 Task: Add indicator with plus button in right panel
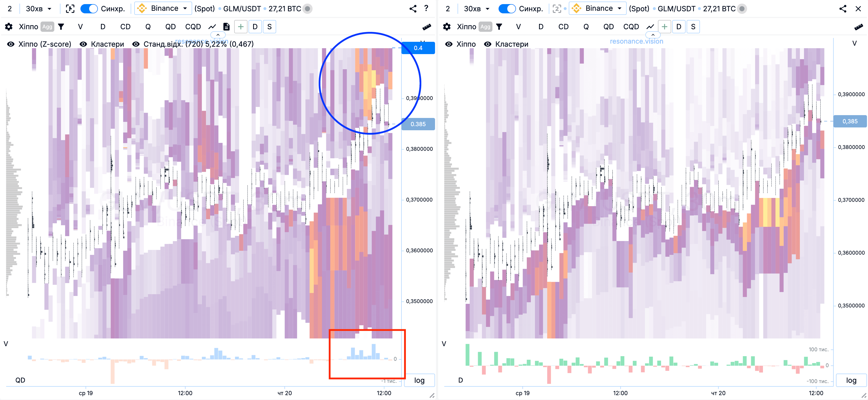coord(665,27)
